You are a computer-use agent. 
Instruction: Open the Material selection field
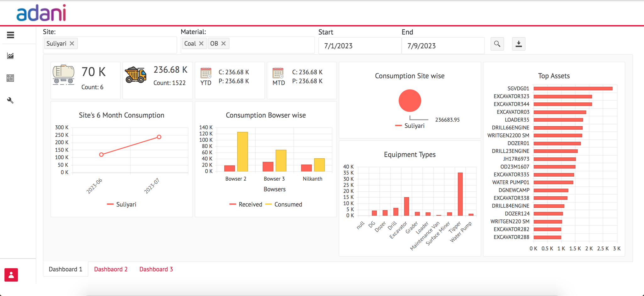tap(248, 45)
